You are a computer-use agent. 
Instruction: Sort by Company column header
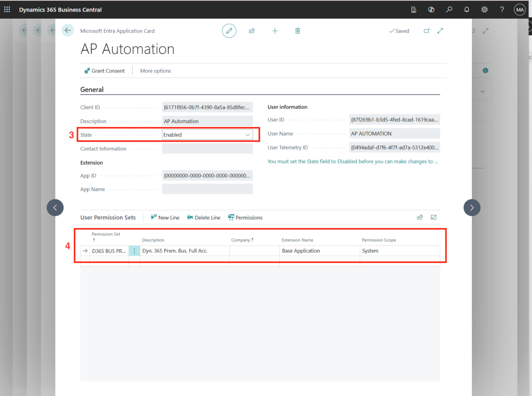point(242,240)
